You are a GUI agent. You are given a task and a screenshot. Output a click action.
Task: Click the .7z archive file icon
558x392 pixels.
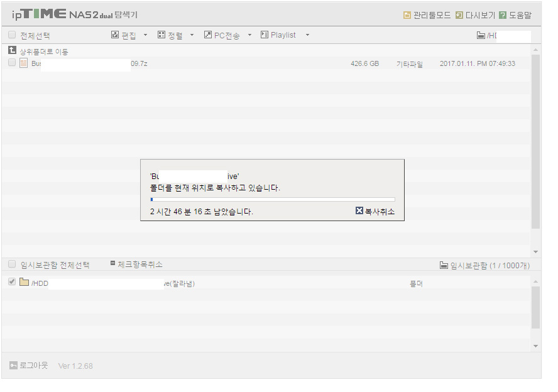pos(23,63)
